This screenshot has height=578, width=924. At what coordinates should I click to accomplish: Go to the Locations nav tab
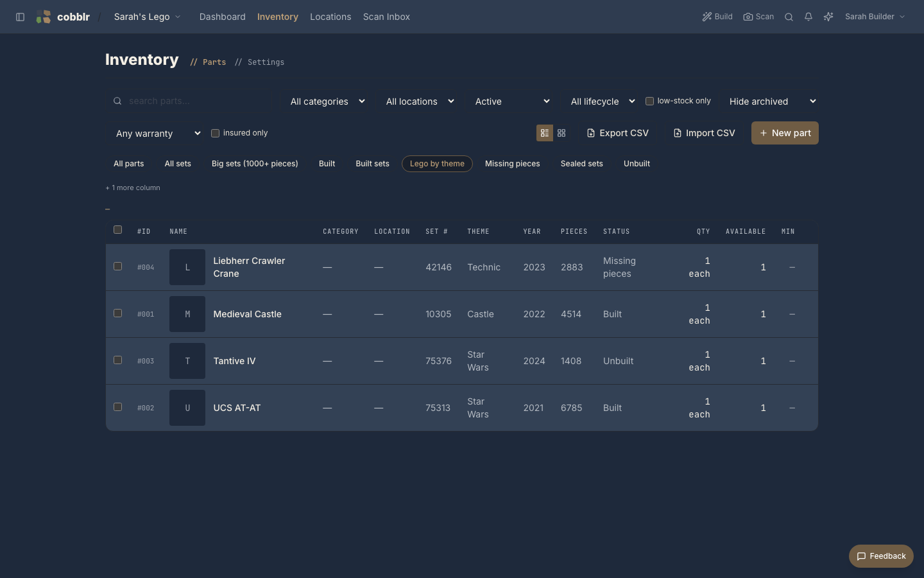tap(330, 17)
